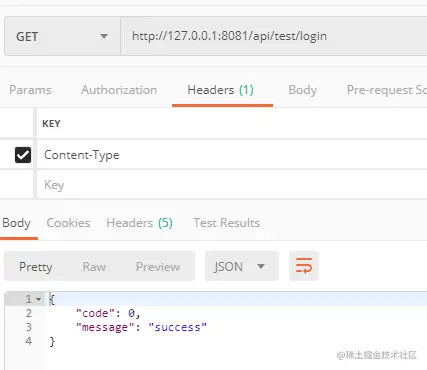427x370 pixels.
Task: Select the Pretty view button
Action: pos(36,267)
